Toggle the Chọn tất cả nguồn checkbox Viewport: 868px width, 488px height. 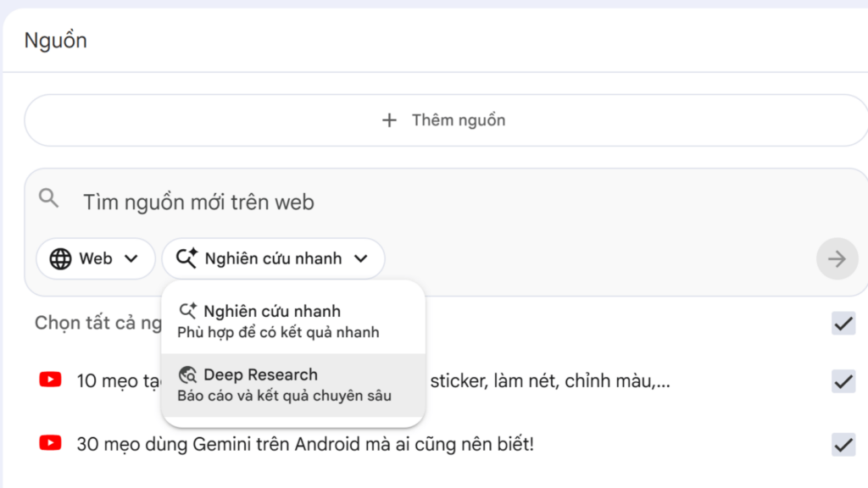click(x=843, y=323)
